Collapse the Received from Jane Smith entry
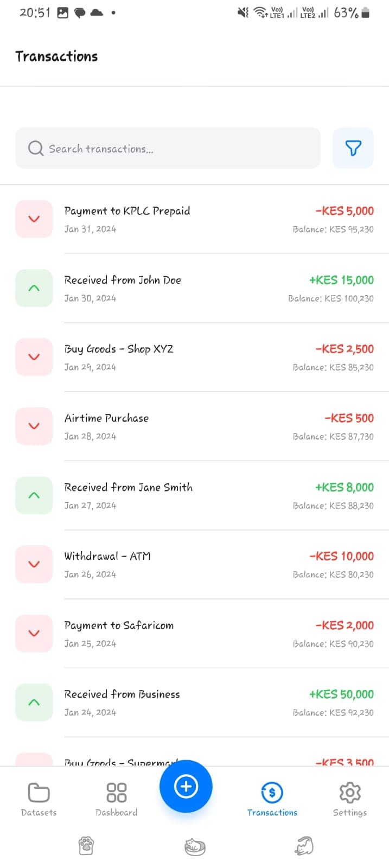Screen dimensions: 389x868 tap(34, 495)
